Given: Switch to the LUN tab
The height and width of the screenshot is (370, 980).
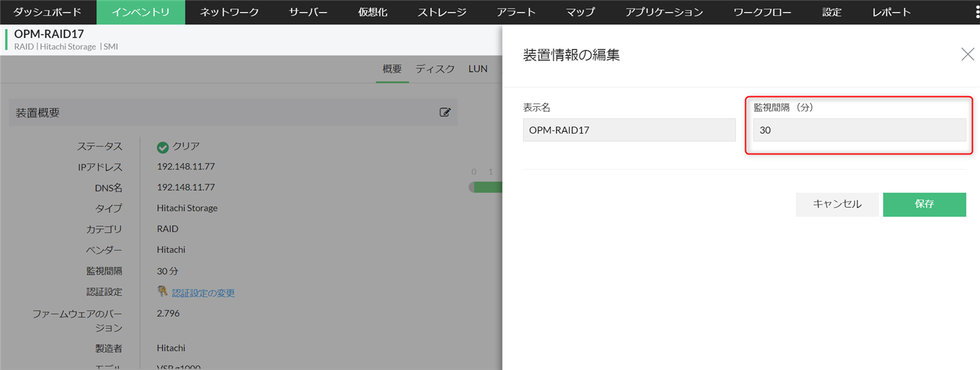Looking at the screenshot, I should click(x=478, y=69).
